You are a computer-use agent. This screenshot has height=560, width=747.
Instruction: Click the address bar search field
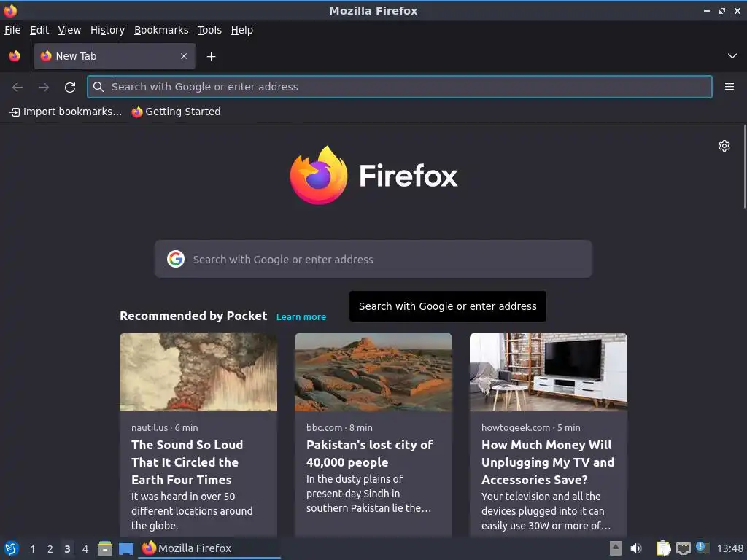coord(399,87)
